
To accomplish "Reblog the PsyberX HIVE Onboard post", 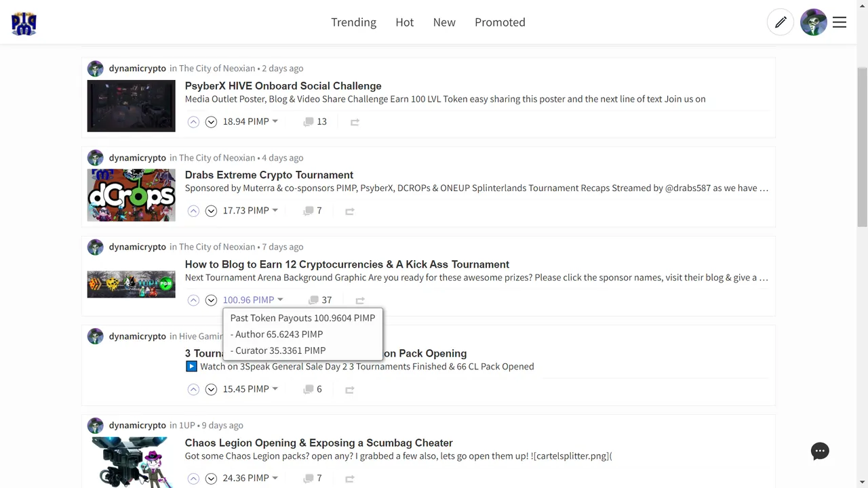I will 355,122.
